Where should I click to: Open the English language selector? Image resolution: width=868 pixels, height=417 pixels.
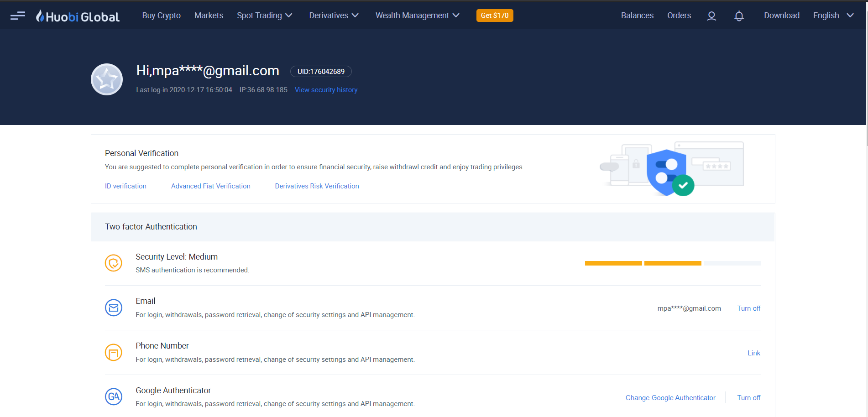pos(833,16)
